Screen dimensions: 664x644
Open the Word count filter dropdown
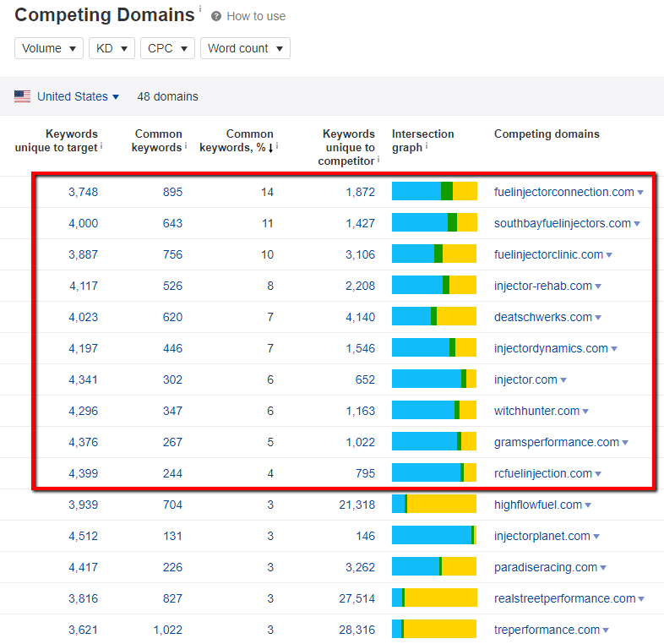tap(245, 48)
